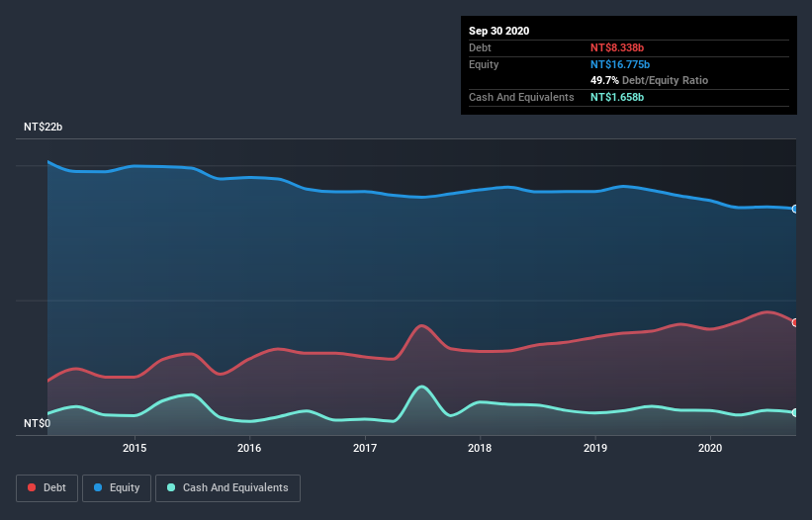Click the NT$0 axis label
Viewport: 812px width, 520px height.
tap(38, 423)
